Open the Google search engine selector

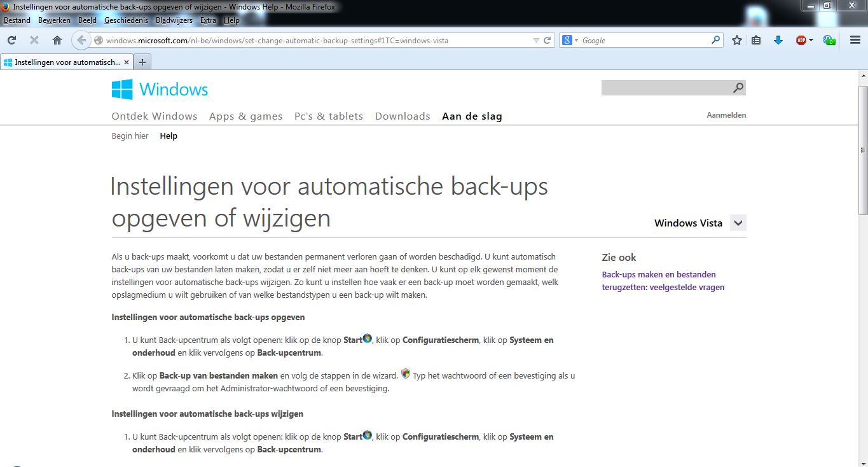570,40
